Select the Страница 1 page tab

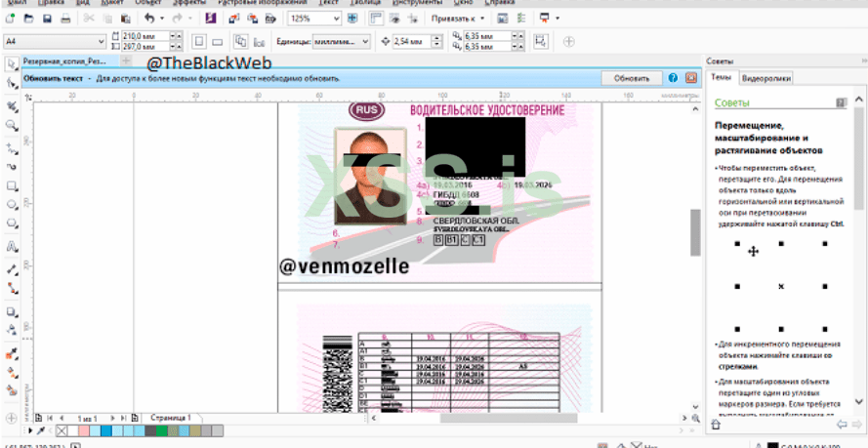[x=171, y=418]
